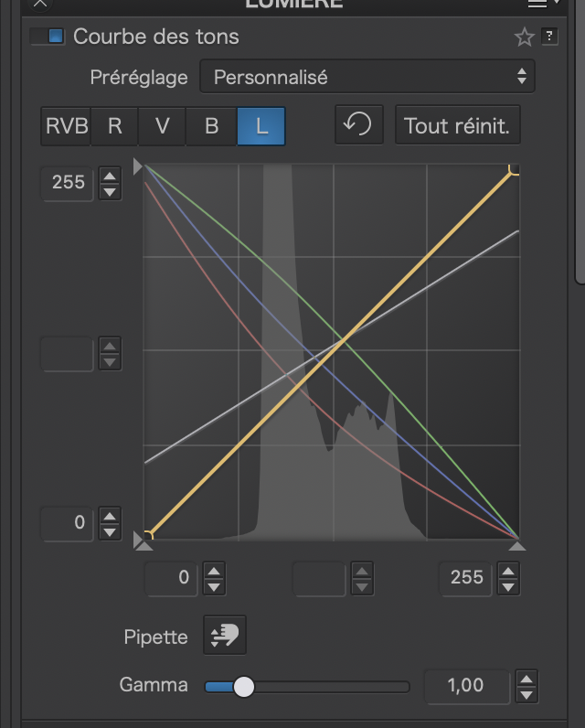Increase Gamma value with stepper arrows
The height and width of the screenshot is (728, 585).
[526, 679]
